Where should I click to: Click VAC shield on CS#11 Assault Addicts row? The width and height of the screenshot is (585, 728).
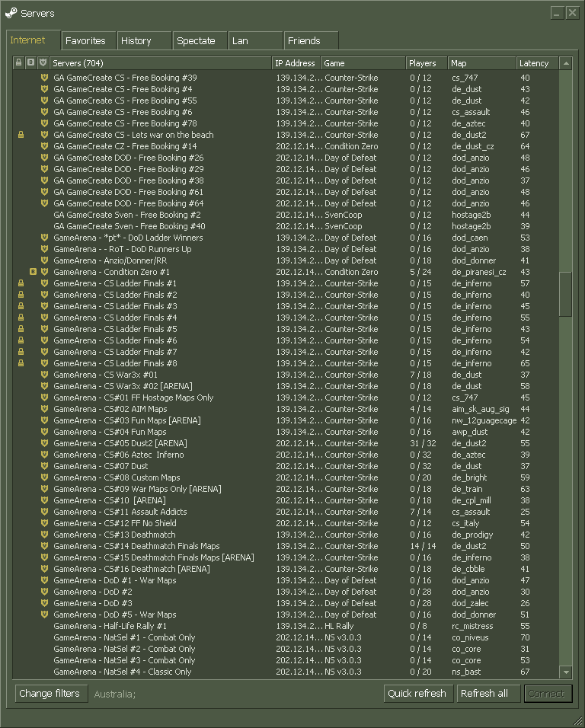click(45, 512)
